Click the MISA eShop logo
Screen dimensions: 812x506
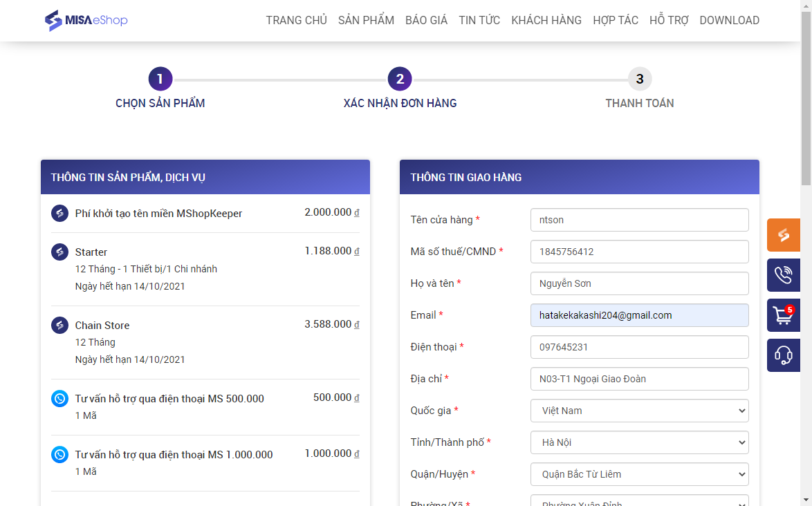[x=86, y=20]
